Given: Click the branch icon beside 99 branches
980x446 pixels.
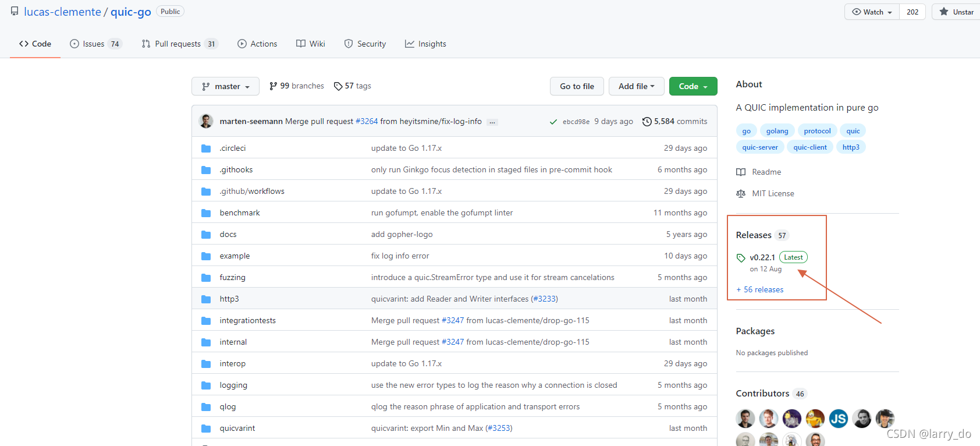Looking at the screenshot, I should [x=273, y=86].
